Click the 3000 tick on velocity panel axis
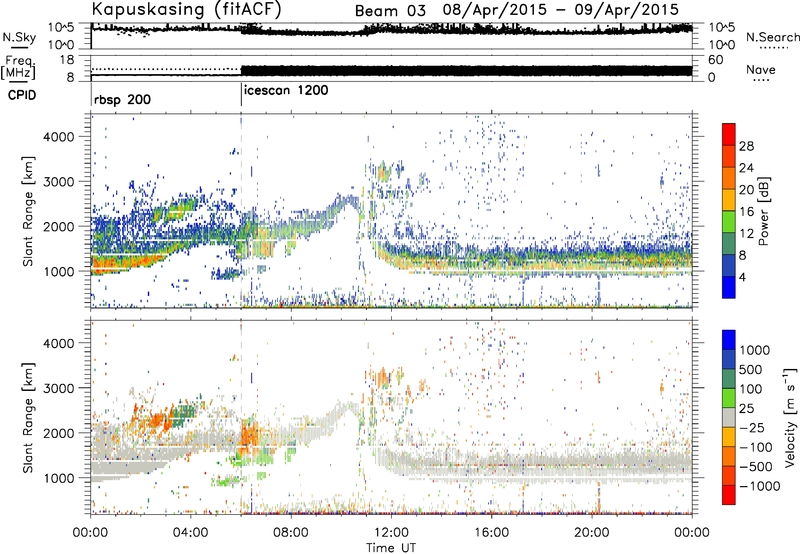Image resolution: width=800 pixels, height=554 pixels. (60, 388)
